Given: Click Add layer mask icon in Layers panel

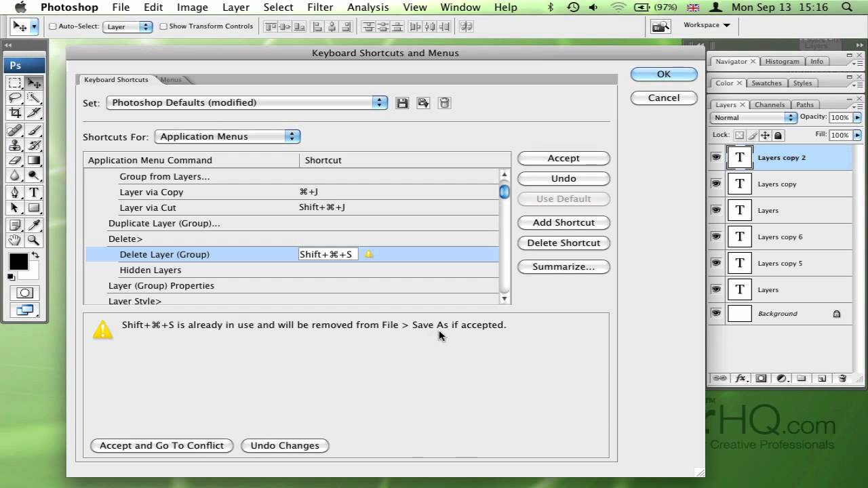Looking at the screenshot, I should coord(761,378).
